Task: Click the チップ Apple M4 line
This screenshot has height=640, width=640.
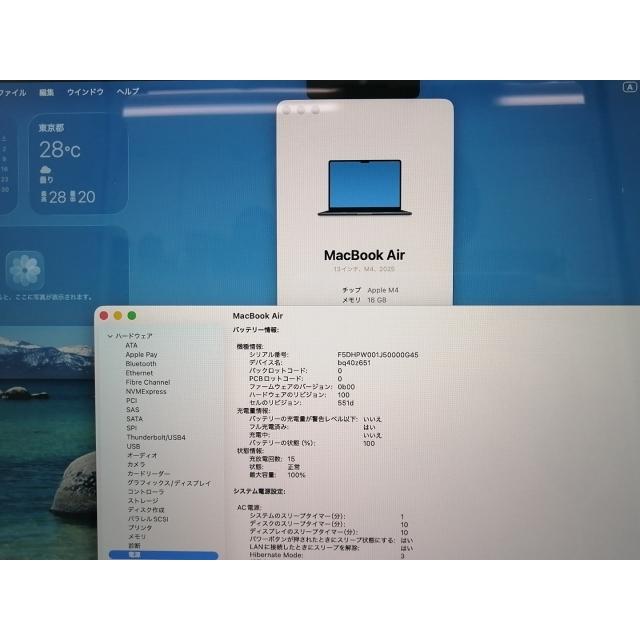Action: 370,290
